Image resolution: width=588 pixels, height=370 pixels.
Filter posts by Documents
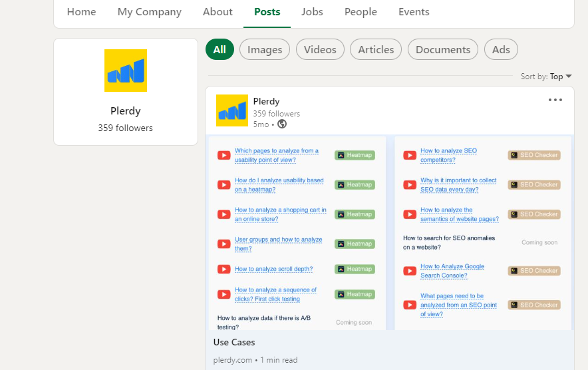(443, 49)
